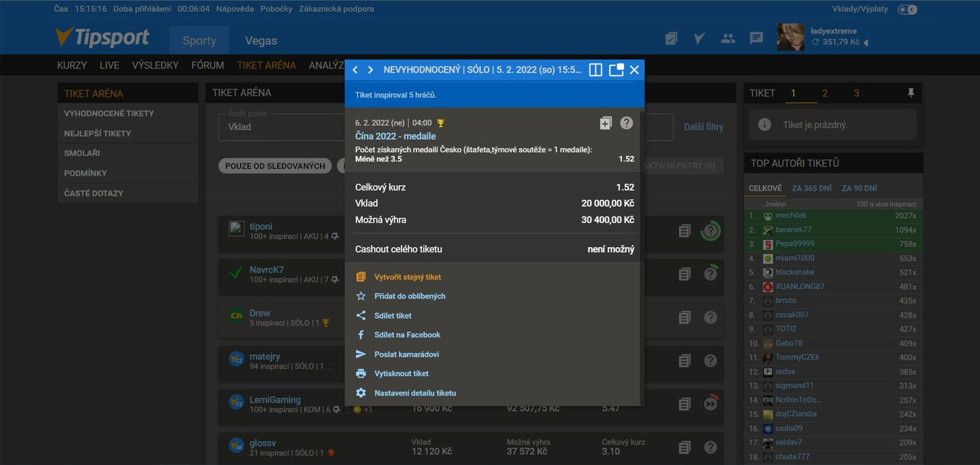Open messages chat icon in header
The image size is (980, 465).
point(756,38)
